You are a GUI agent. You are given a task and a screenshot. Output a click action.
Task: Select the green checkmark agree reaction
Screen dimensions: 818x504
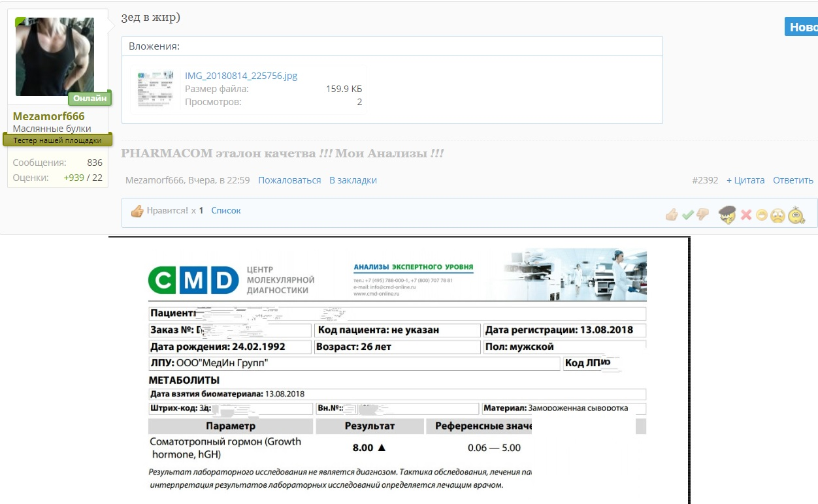pyautogui.click(x=688, y=214)
